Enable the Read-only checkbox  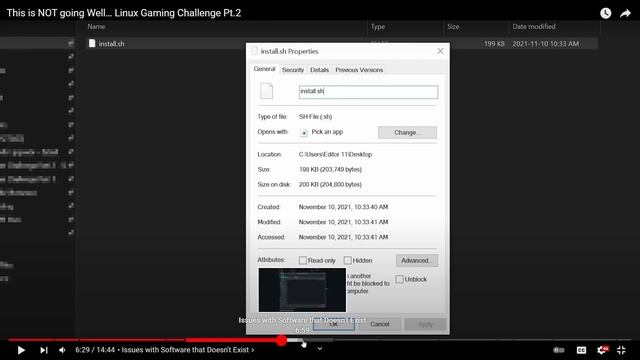tap(302, 260)
